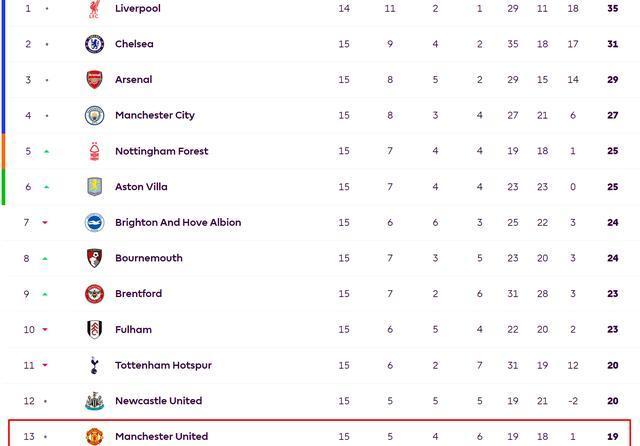640x446 pixels.
Task: Click Liverpool's points total of 35
Action: 613,9
